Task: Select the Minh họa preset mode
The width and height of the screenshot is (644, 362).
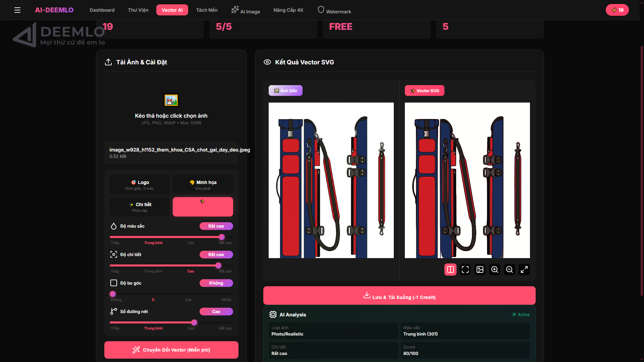Action: pyautogui.click(x=203, y=185)
